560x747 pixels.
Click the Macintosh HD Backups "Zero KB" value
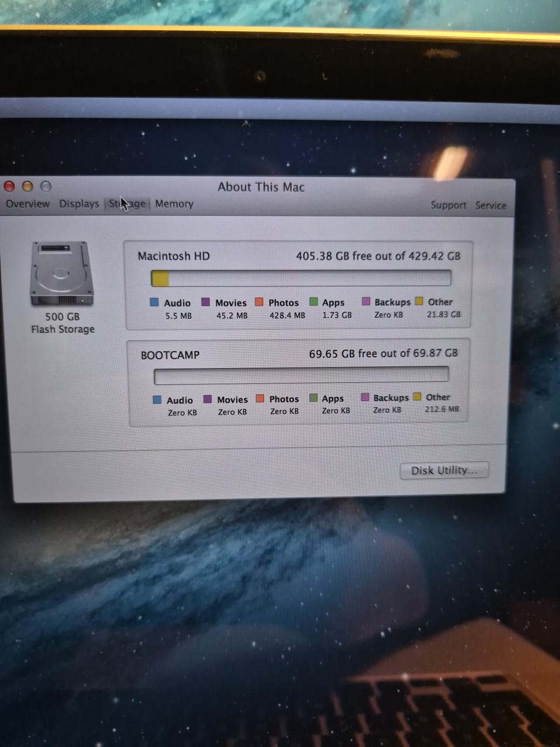pyautogui.click(x=388, y=315)
